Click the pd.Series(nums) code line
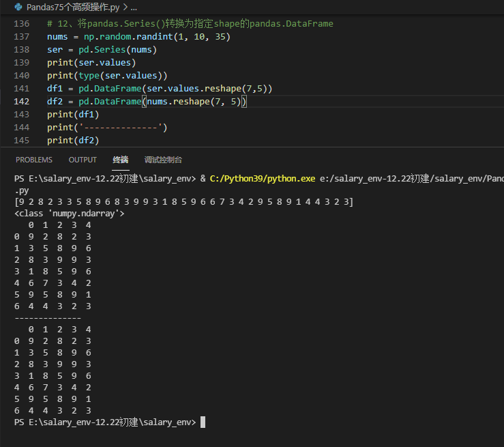Screen dimensions: 504x447 pyautogui.click(x=102, y=50)
